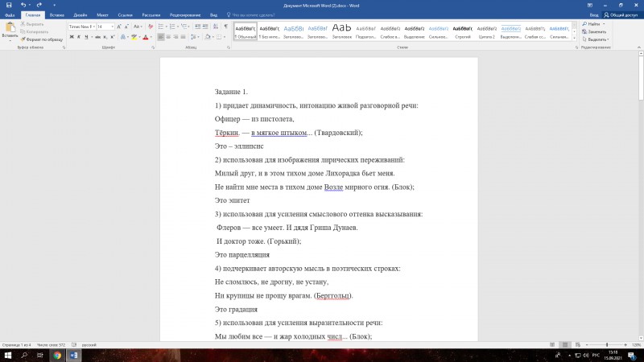Screen dimensions: 644x362
Task: Apply numbered list
Action: pos(172,27)
